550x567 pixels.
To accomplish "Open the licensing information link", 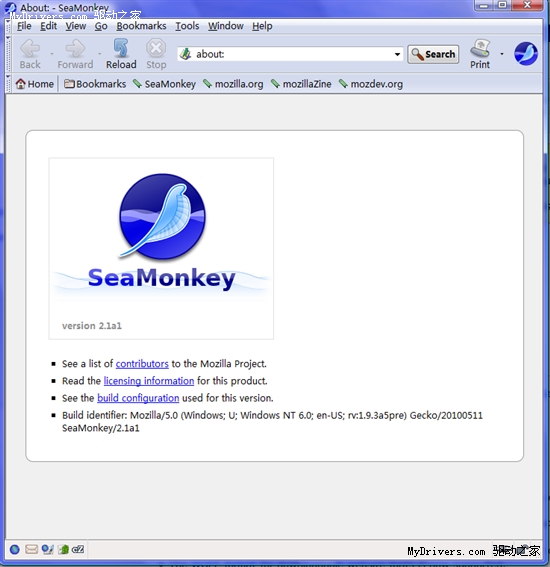I will [x=149, y=381].
